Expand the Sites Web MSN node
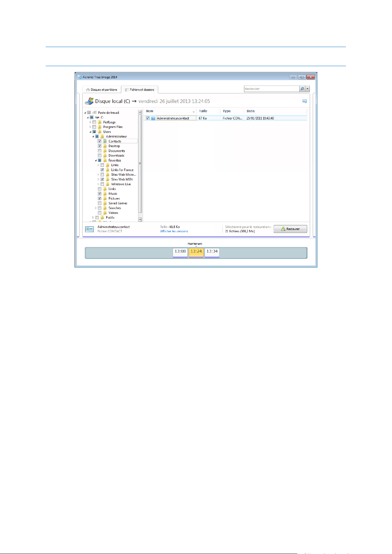This screenshot has height=554, width=392. pos(98,179)
